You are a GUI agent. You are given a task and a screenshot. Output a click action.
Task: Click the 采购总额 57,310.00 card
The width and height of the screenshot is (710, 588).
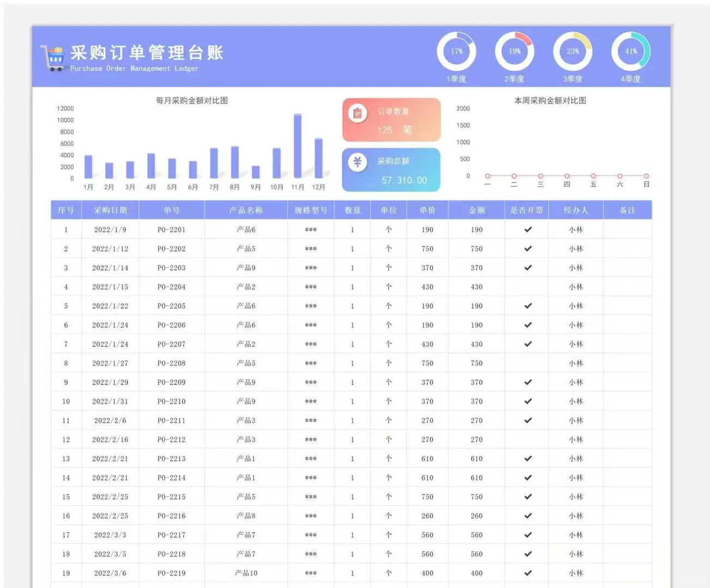tap(391, 170)
